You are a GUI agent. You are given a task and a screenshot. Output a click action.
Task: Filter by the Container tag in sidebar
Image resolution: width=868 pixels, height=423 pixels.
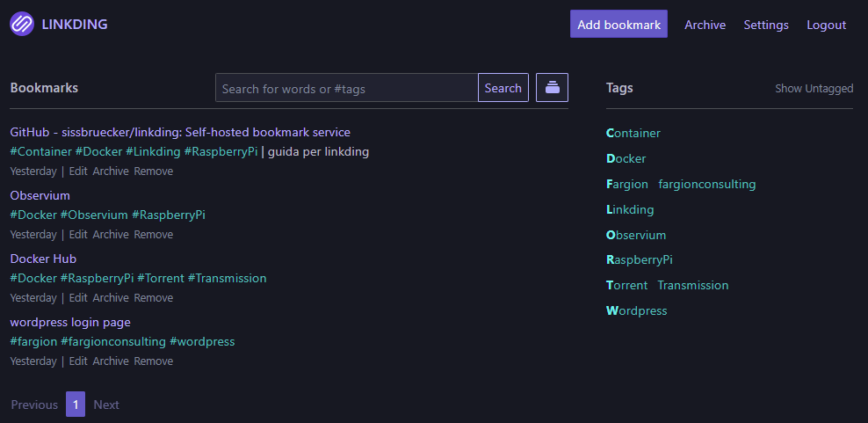(x=633, y=133)
